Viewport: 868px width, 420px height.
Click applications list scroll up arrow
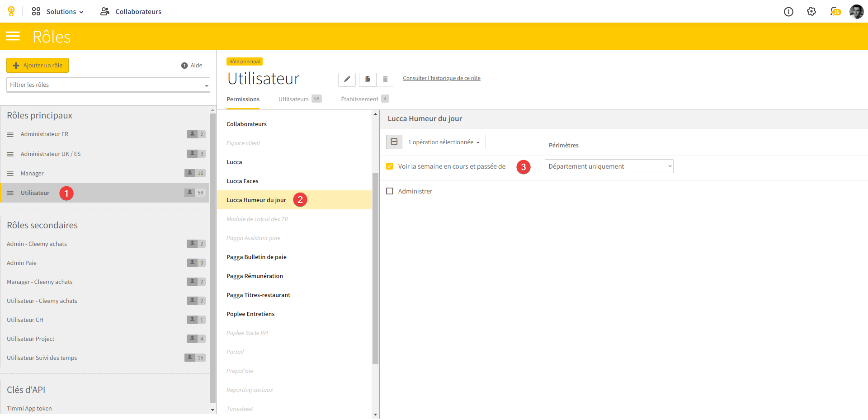coord(375,114)
